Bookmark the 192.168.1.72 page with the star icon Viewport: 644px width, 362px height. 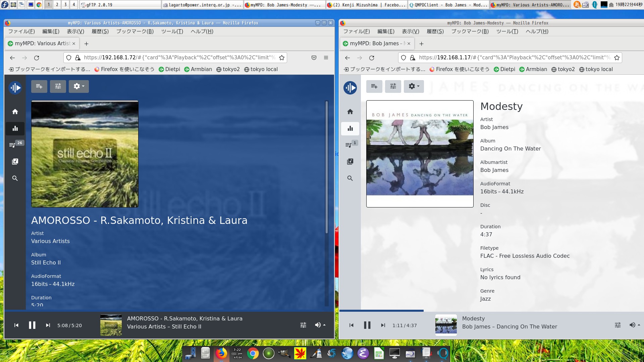(282, 58)
